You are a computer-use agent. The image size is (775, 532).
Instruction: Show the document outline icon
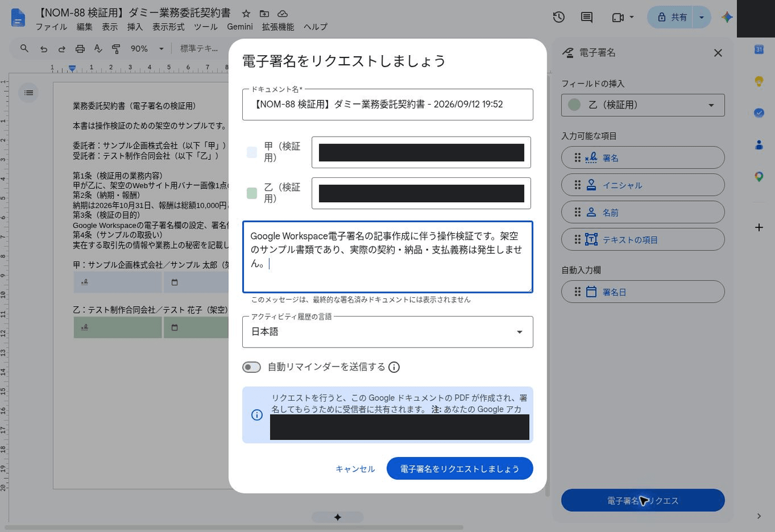pos(28,93)
